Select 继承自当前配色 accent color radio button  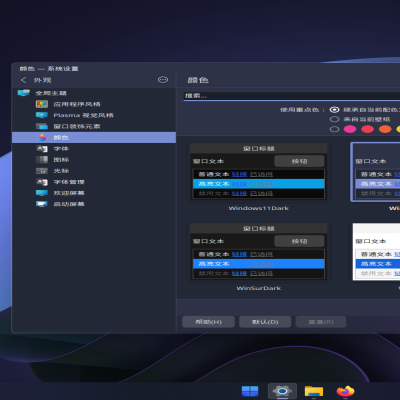334,110
